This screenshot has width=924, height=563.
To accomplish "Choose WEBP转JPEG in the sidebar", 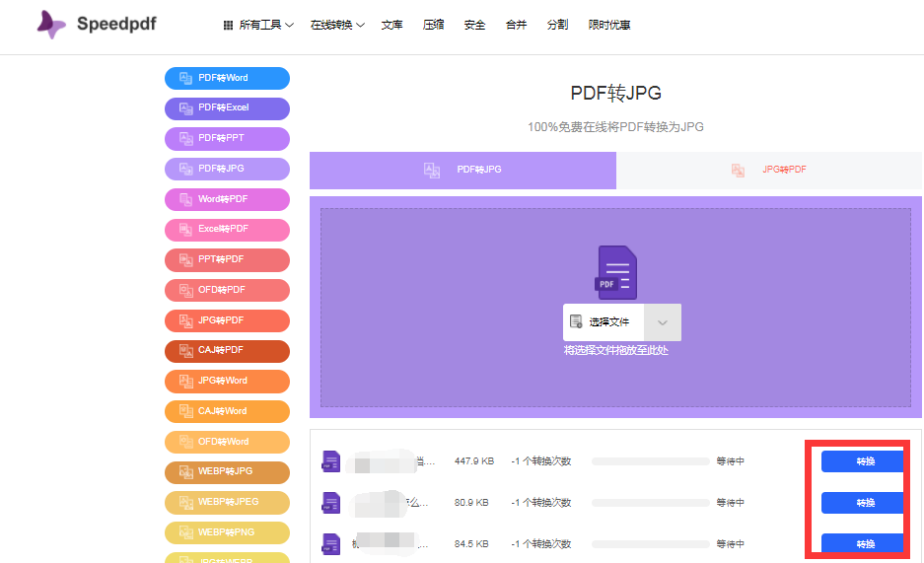I will (227, 502).
